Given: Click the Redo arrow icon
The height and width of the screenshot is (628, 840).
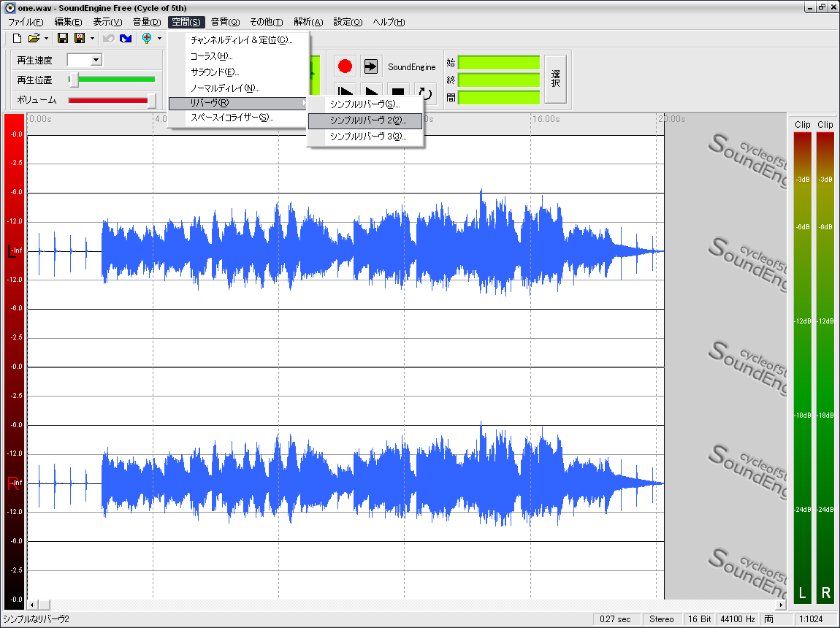Looking at the screenshot, I should click(x=126, y=38).
